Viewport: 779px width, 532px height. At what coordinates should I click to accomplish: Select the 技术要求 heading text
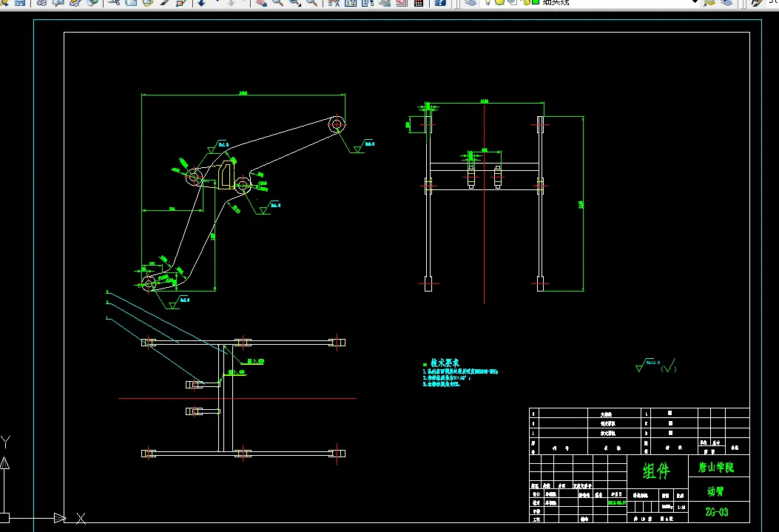pyautogui.click(x=445, y=363)
